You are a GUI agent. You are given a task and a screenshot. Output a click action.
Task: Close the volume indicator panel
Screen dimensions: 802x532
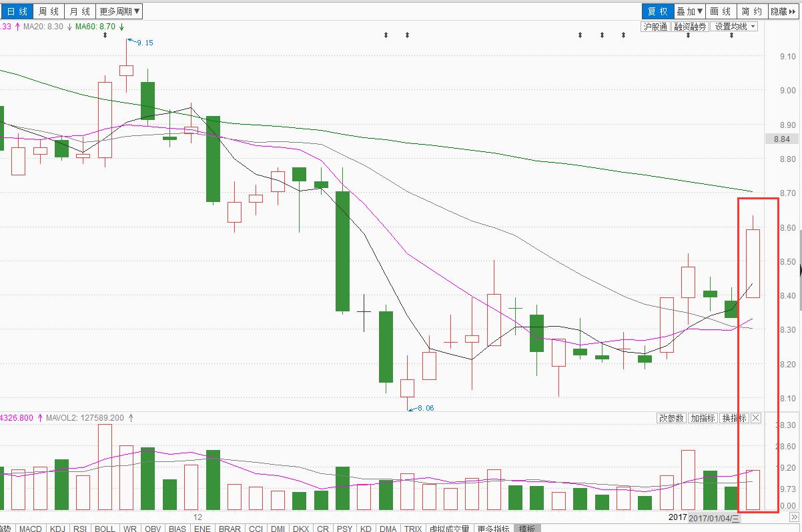(x=756, y=418)
